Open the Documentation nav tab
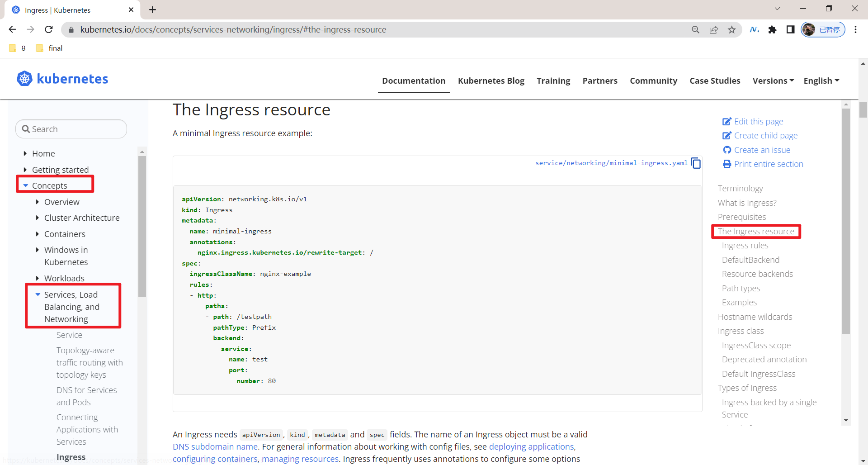 (414, 81)
